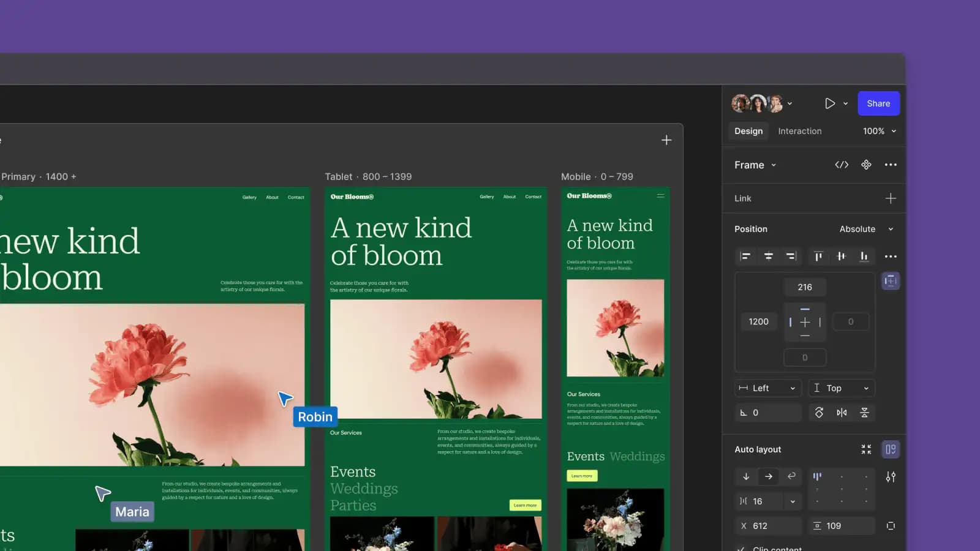Select the peony image in the Mobile frame

pyautogui.click(x=615, y=328)
